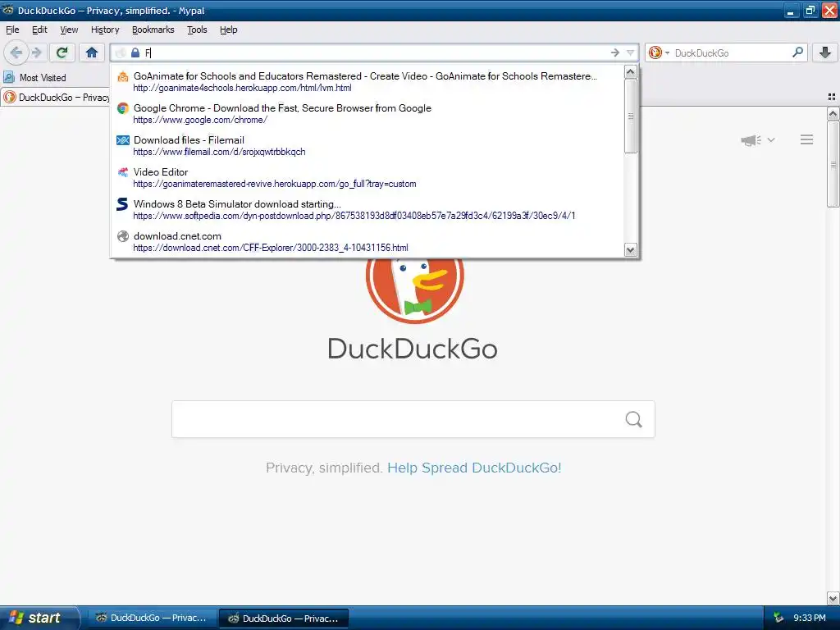Click the Softpedia S favicon

[x=123, y=204]
